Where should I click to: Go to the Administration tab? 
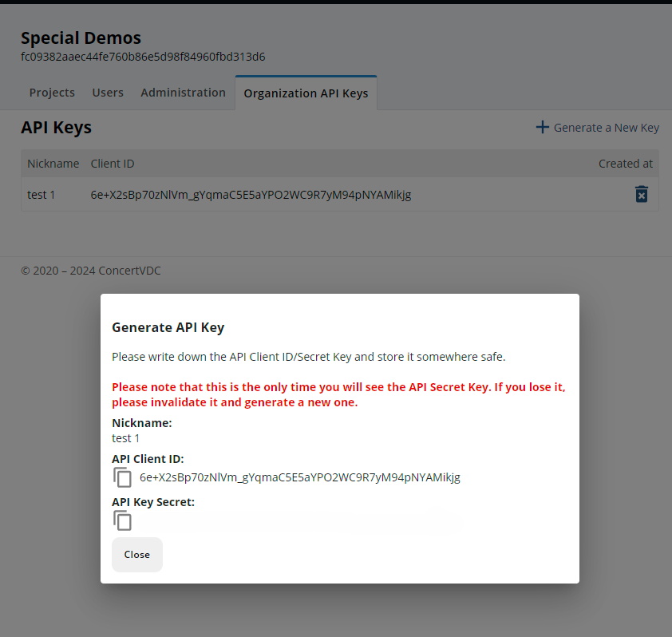183,93
